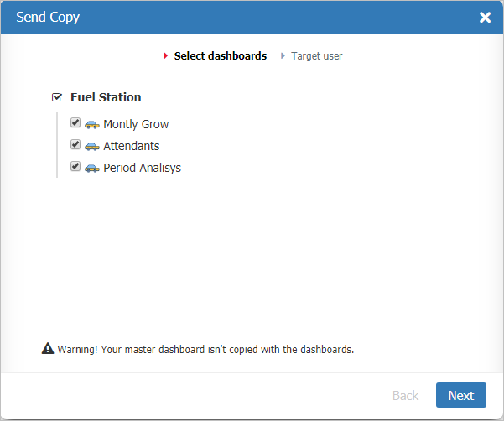Viewport: 504px width, 421px height.
Task: Click the red arrow before Select dashboards
Action: tap(166, 56)
